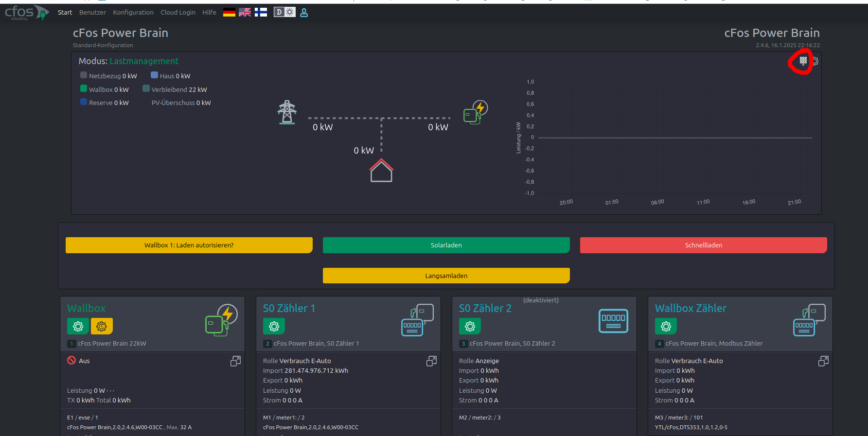Image resolution: width=868 pixels, height=436 pixels.
Task: Open the keypad icon in Lastmanagement panel
Action: pyautogui.click(x=803, y=61)
